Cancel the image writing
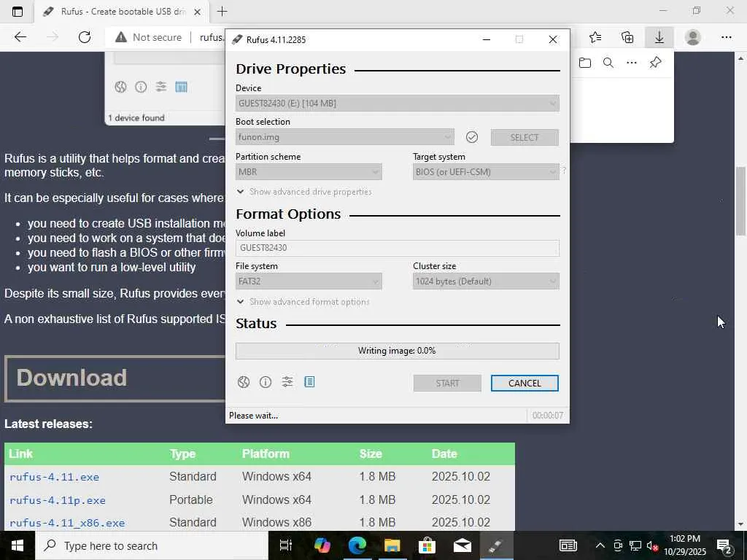 click(525, 384)
